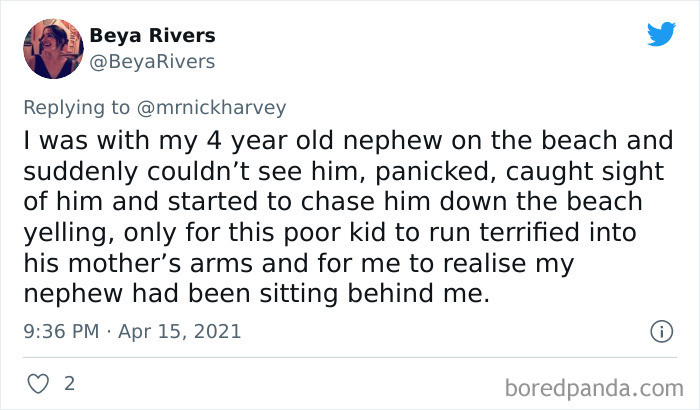Image resolution: width=700 pixels, height=410 pixels.
Task: Click the phrase "4 year old nephew"
Action: tap(324, 141)
